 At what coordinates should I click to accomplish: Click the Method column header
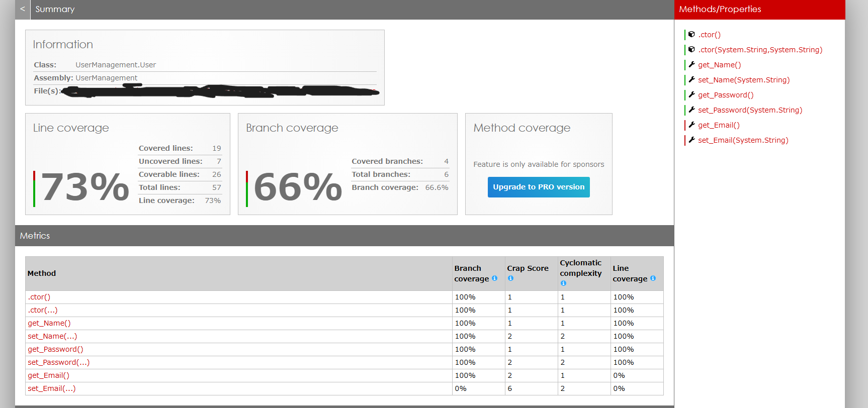coord(239,273)
